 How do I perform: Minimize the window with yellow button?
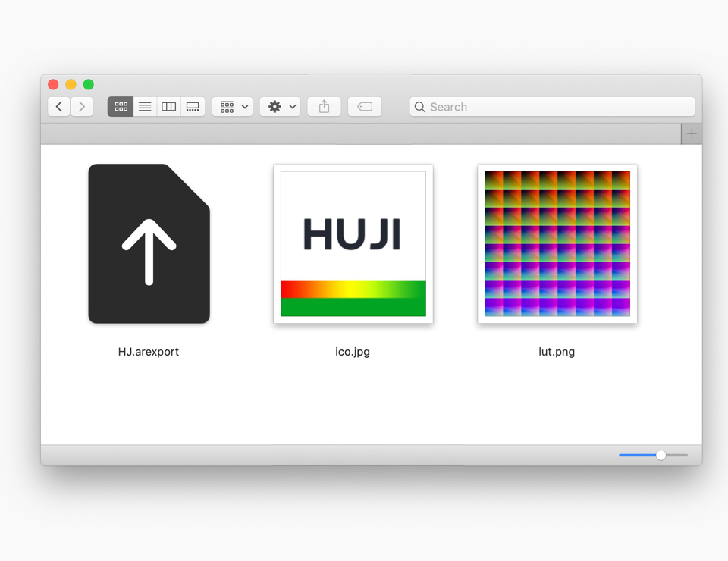pos(71,84)
